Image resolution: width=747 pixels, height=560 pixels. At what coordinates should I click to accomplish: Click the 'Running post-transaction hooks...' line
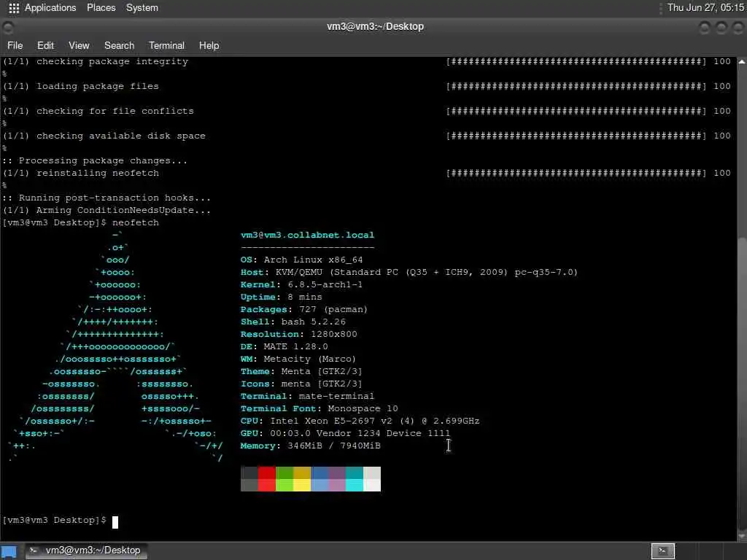(x=107, y=198)
